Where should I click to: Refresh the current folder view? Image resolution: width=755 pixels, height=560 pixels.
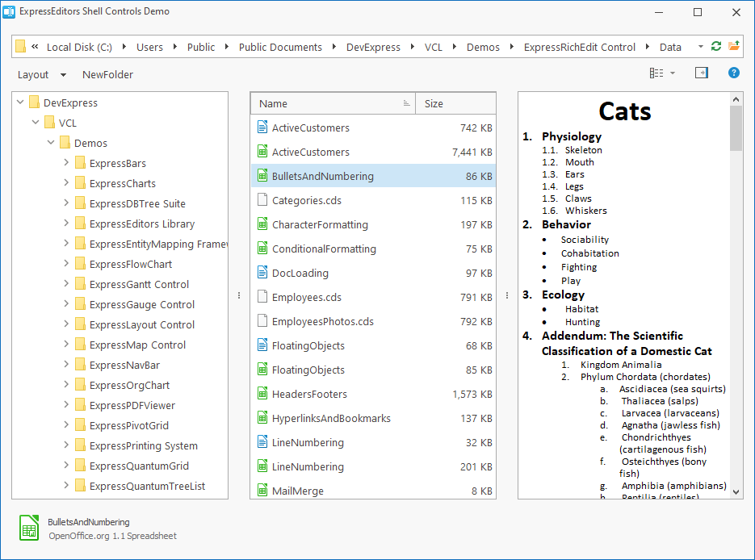tap(715, 47)
